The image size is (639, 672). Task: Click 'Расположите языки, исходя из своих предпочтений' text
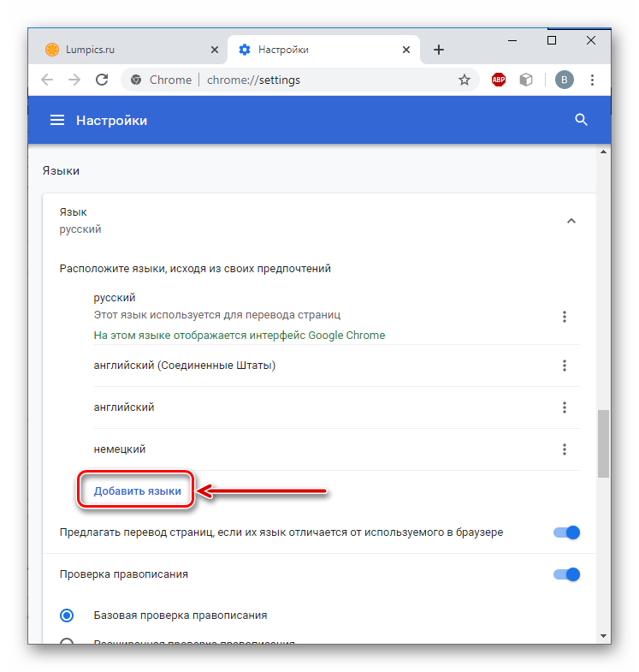pyautogui.click(x=195, y=269)
